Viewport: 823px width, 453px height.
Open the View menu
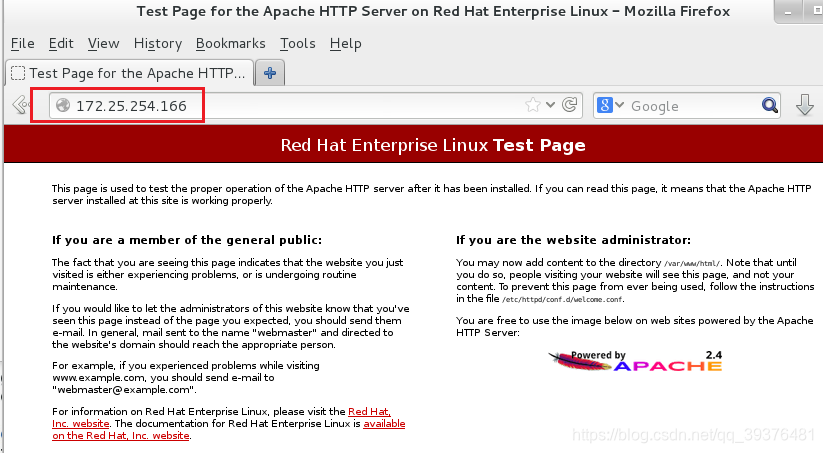click(x=103, y=44)
